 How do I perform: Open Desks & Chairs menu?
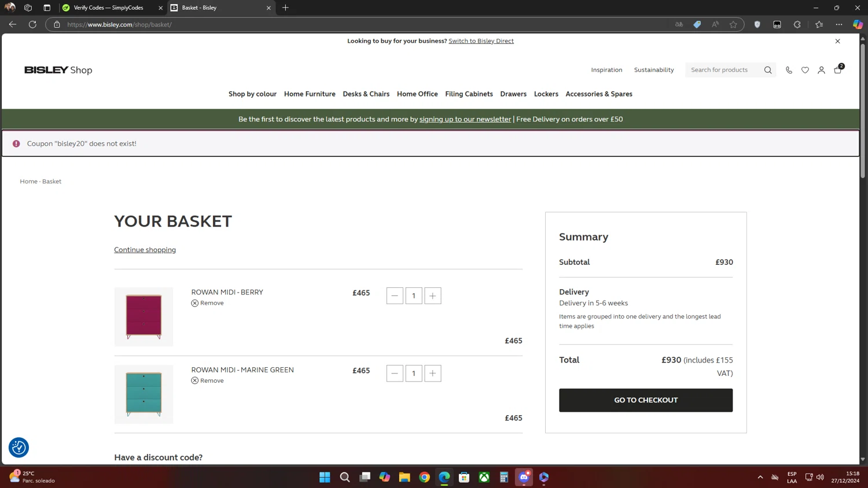click(366, 94)
